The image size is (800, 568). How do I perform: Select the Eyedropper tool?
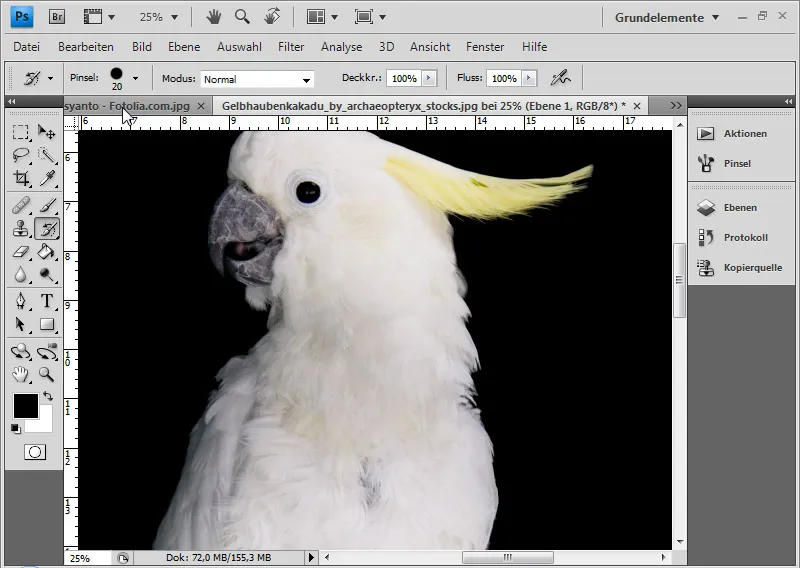click(x=46, y=179)
